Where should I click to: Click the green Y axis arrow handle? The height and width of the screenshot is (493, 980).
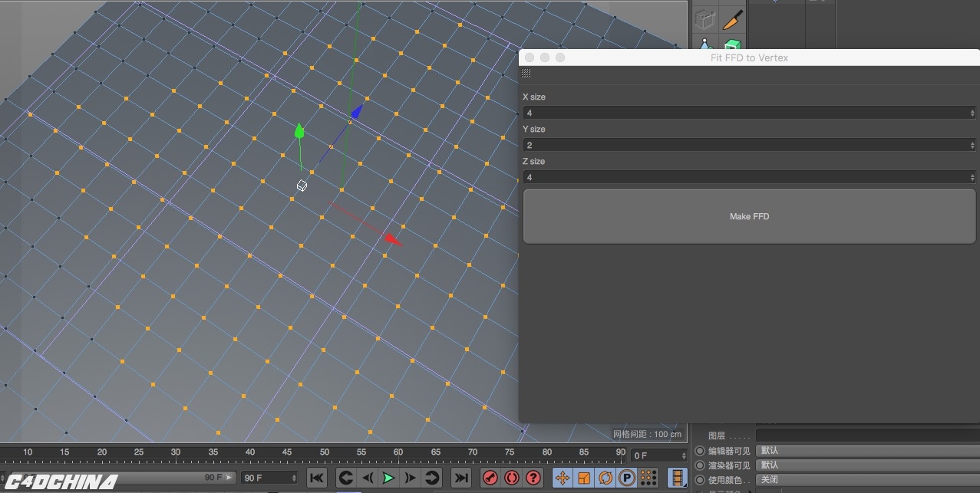(299, 130)
